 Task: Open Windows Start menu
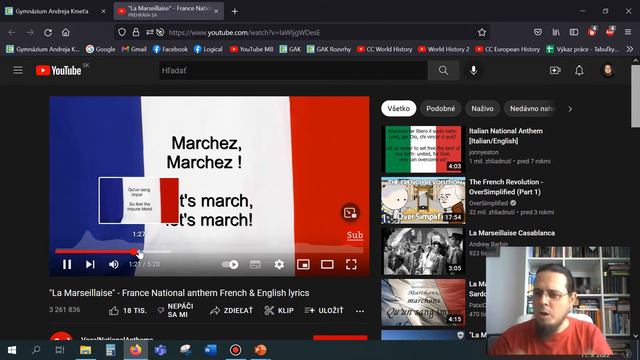(11, 350)
